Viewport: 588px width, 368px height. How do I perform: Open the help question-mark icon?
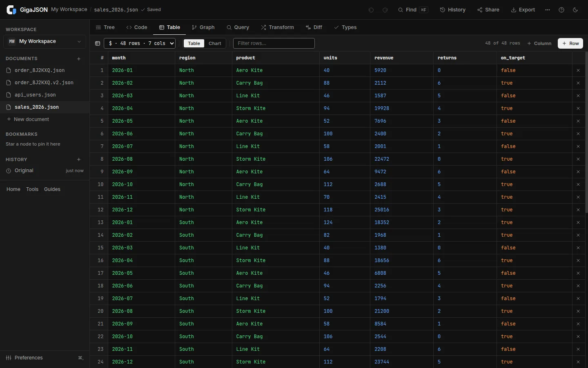tap(561, 10)
